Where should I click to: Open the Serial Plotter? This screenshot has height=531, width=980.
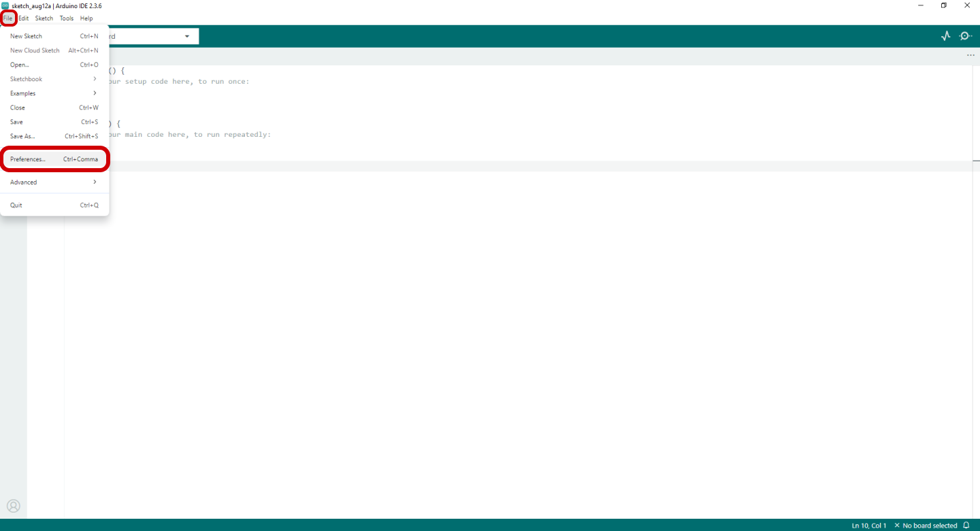[945, 36]
